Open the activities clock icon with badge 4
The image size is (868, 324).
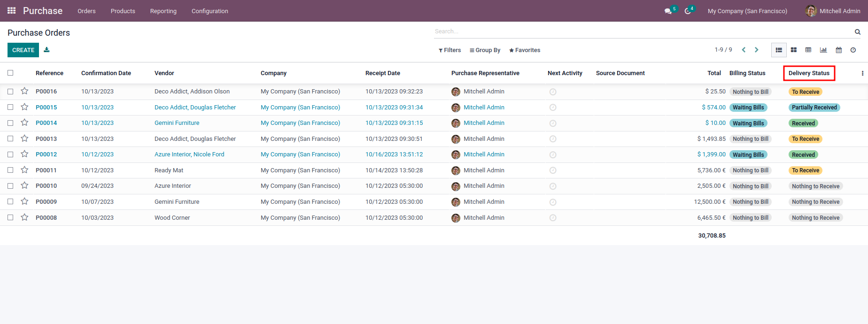688,11
